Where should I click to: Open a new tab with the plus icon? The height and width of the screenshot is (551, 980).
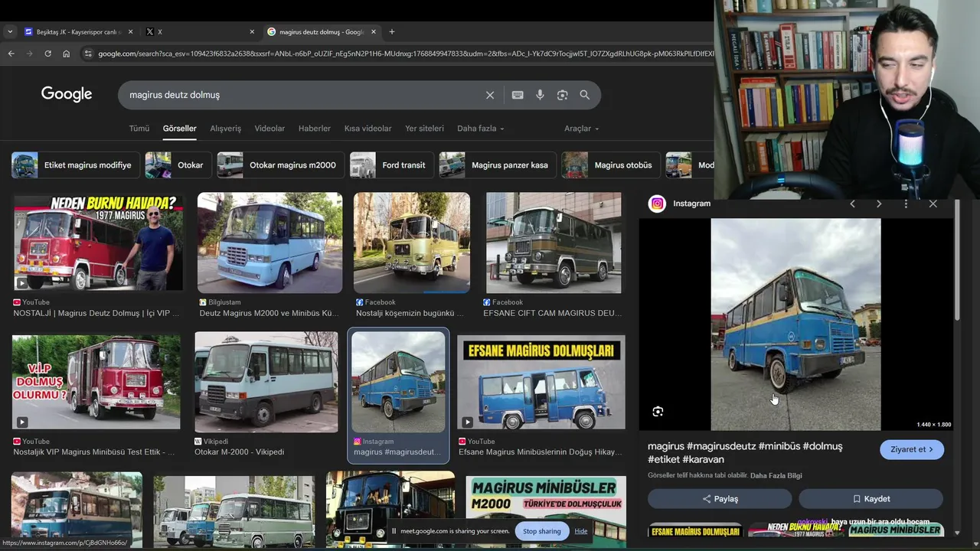tap(392, 32)
